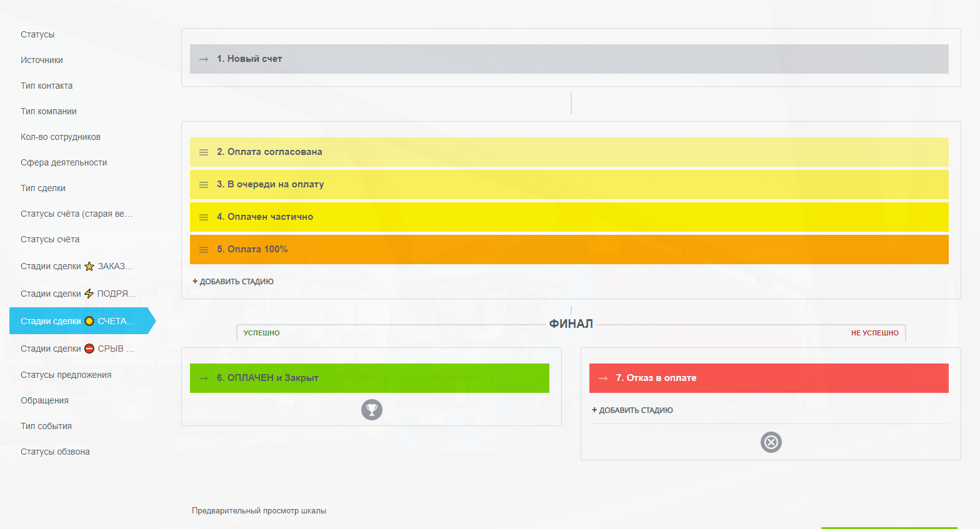Click arrow icon on Отказ в оплате stage

(x=603, y=378)
